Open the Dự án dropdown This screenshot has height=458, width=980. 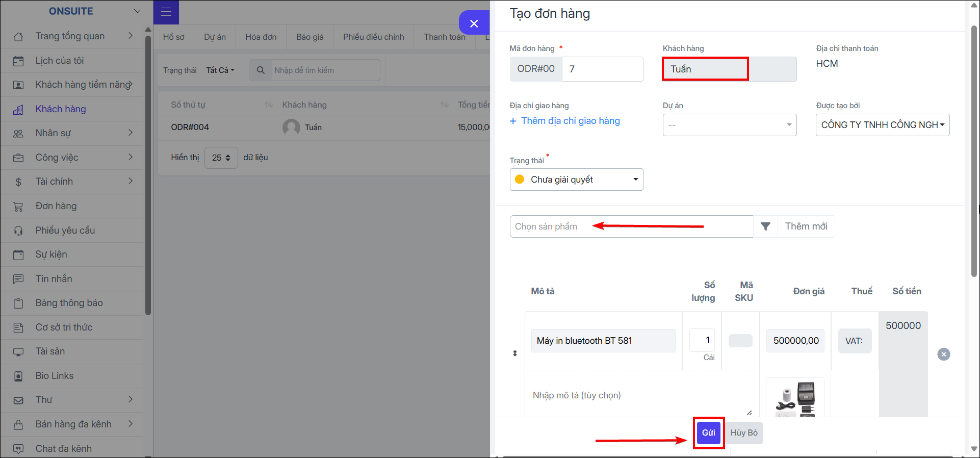point(729,125)
